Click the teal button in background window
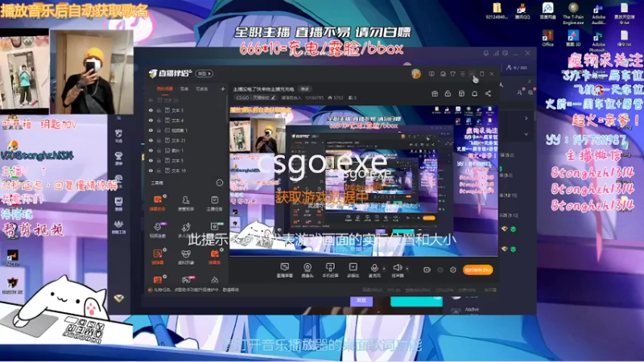This screenshot has height=362, width=644. [416, 301]
